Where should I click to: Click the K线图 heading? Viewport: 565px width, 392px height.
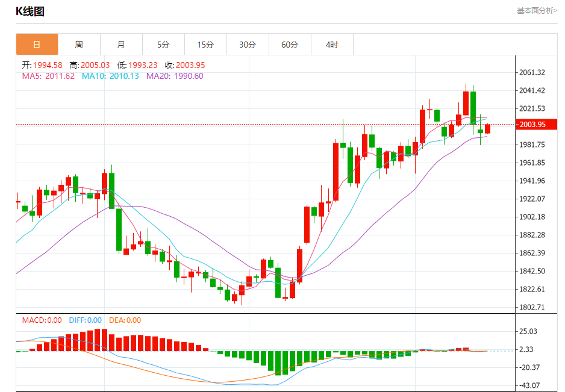(30, 11)
